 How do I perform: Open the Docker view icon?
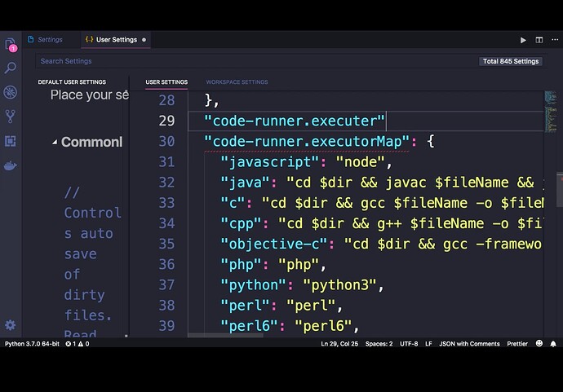(x=11, y=165)
